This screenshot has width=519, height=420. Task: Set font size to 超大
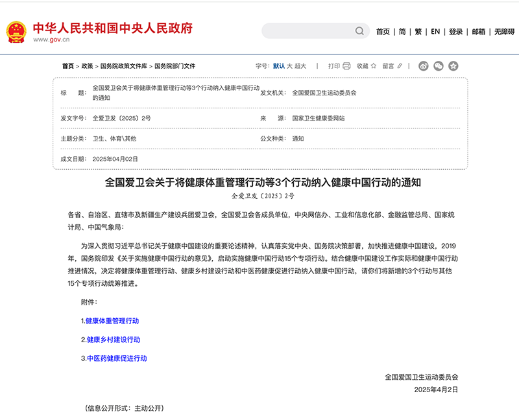point(300,65)
